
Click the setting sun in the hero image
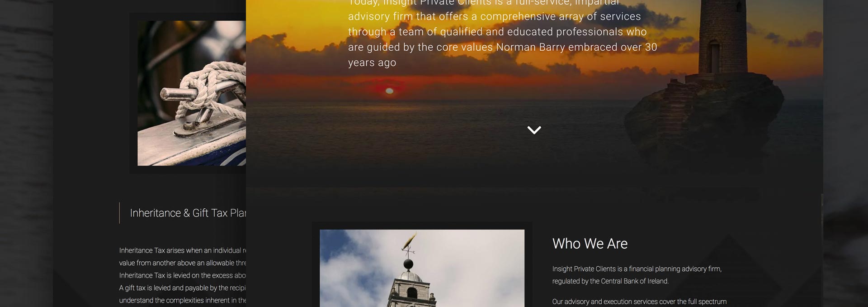[x=389, y=91]
